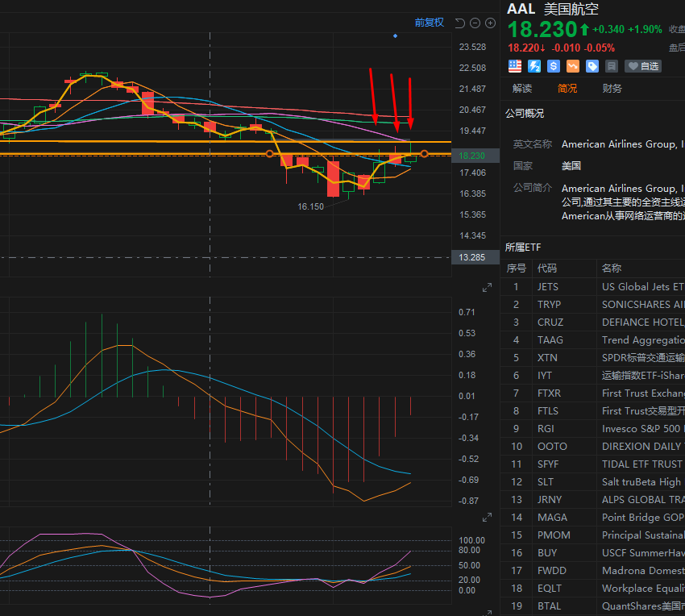Click the 18.230 current price axis label
This screenshot has height=616, width=685.
[x=475, y=156]
